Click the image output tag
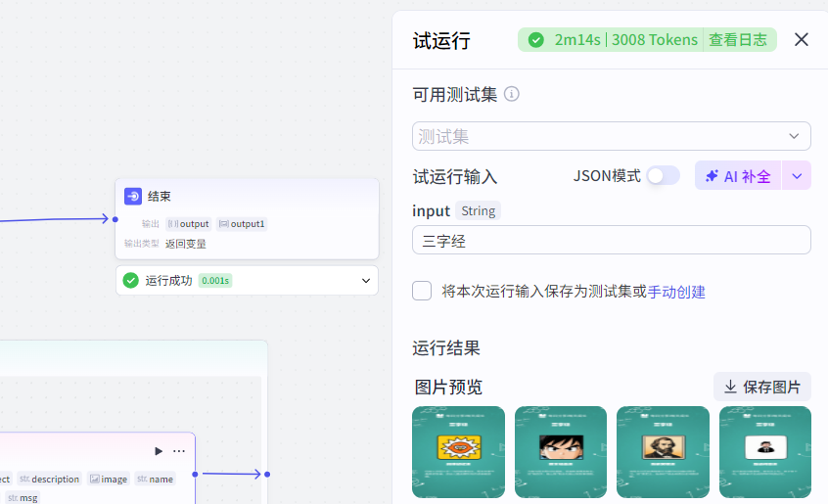 point(109,480)
